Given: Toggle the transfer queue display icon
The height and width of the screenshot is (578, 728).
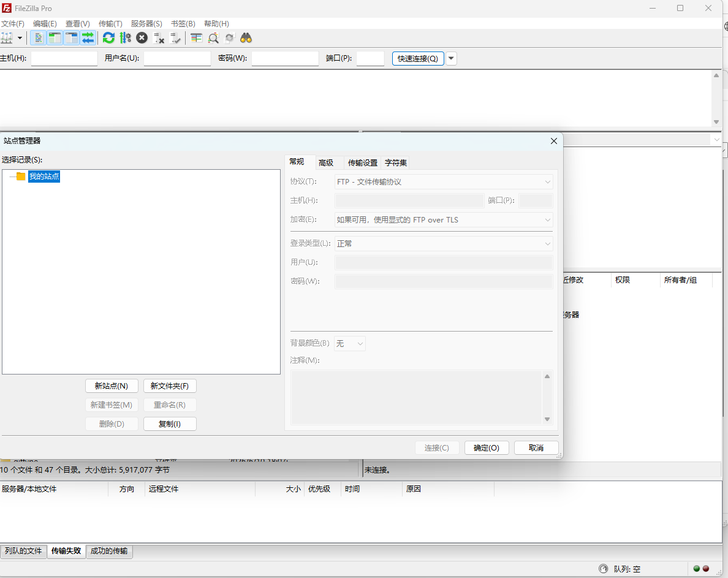Looking at the screenshot, I should [88, 38].
